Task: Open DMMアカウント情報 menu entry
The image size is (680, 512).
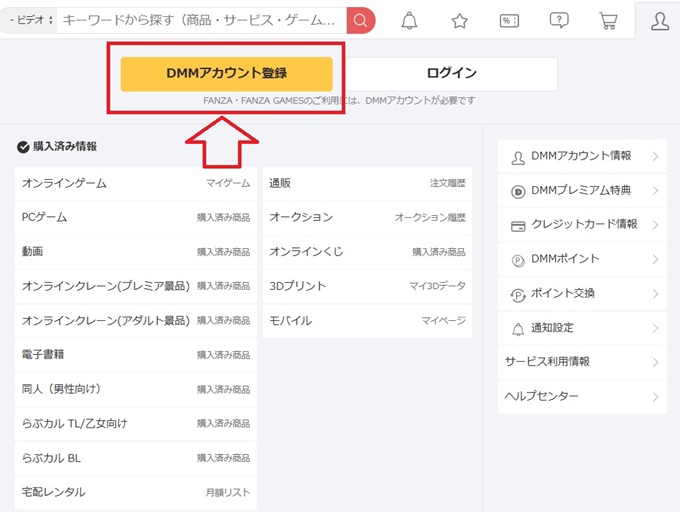Action: coord(582,156)
